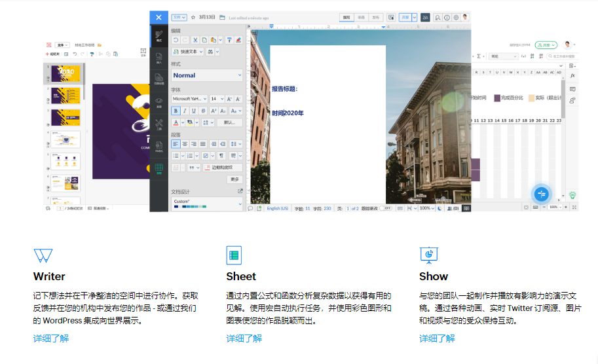Click the Decrease font size A icon
Viewport: 598px width, 364px height.
click(238, 99)
